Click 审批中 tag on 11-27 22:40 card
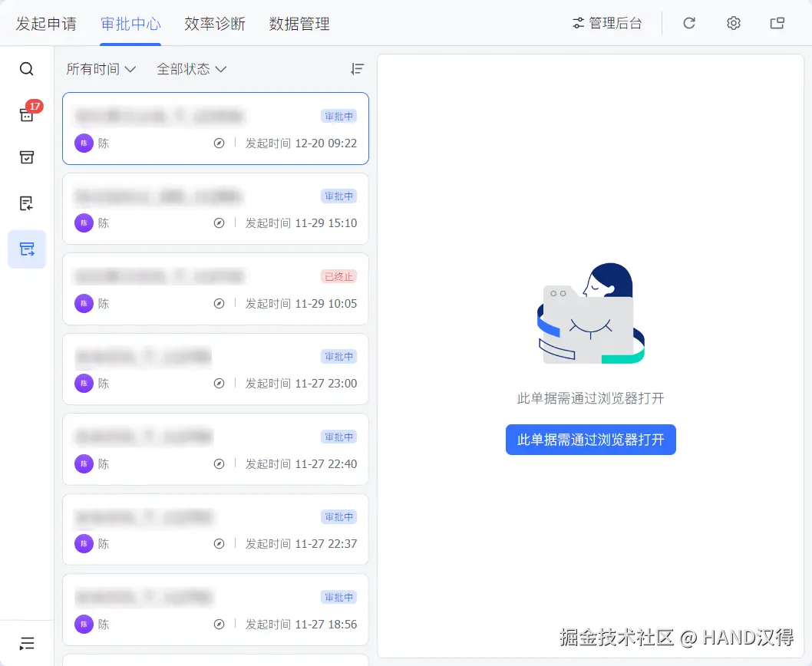Viewport: 812px width, 666px height. coord(338,437)
